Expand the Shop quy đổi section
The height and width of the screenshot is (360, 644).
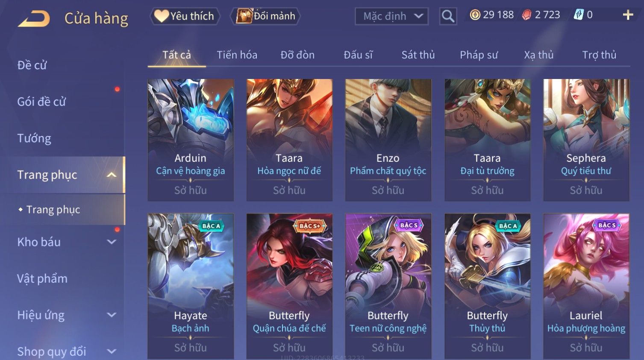112,351
